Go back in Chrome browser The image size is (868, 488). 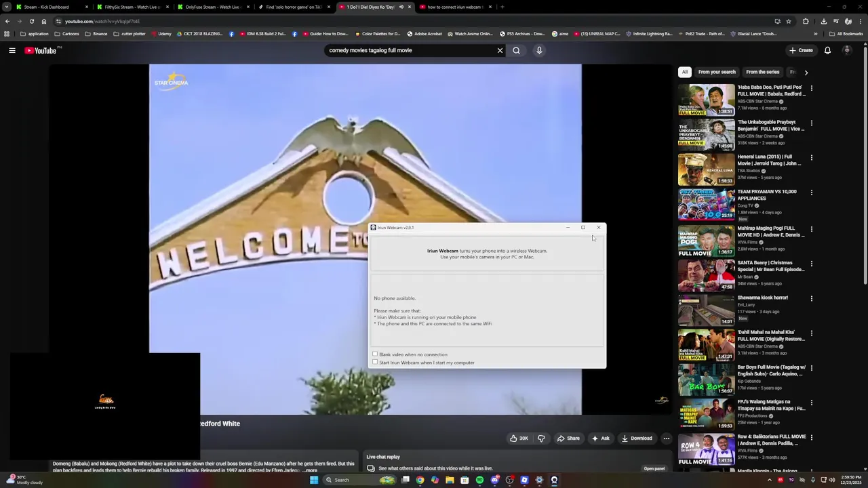click(7, 21)
